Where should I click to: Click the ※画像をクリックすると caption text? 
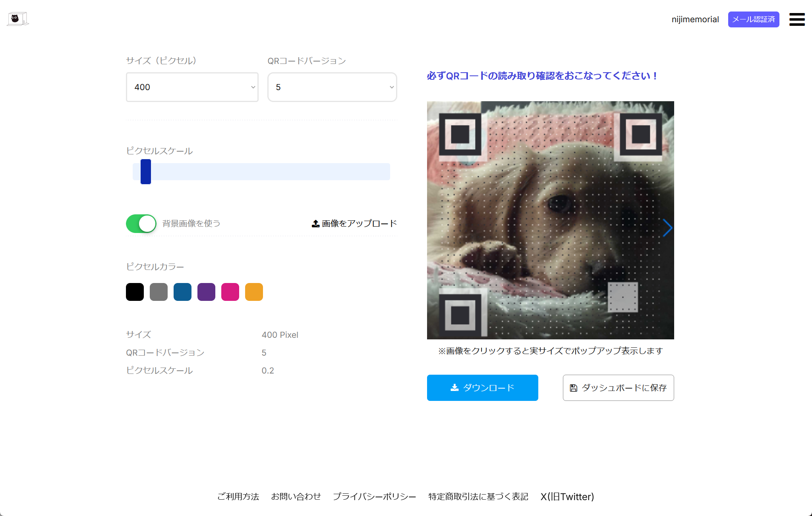point(551,351)
